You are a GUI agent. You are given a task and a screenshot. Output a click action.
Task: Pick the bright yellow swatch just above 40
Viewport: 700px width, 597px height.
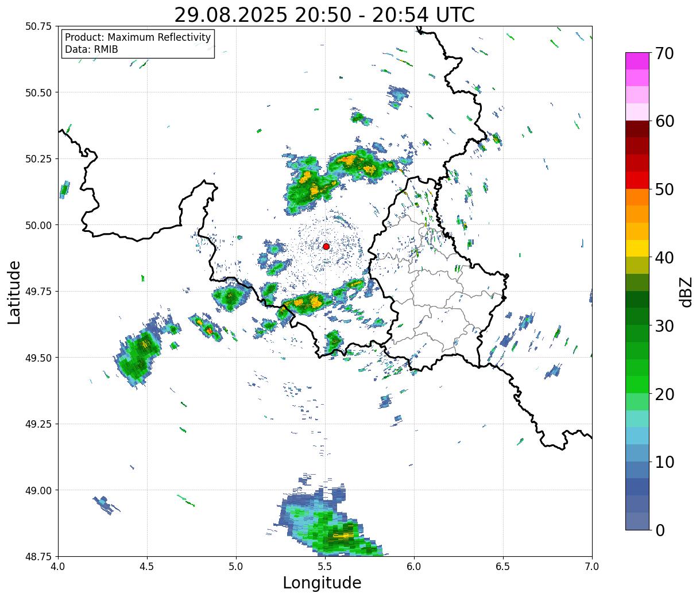[637, 249]
